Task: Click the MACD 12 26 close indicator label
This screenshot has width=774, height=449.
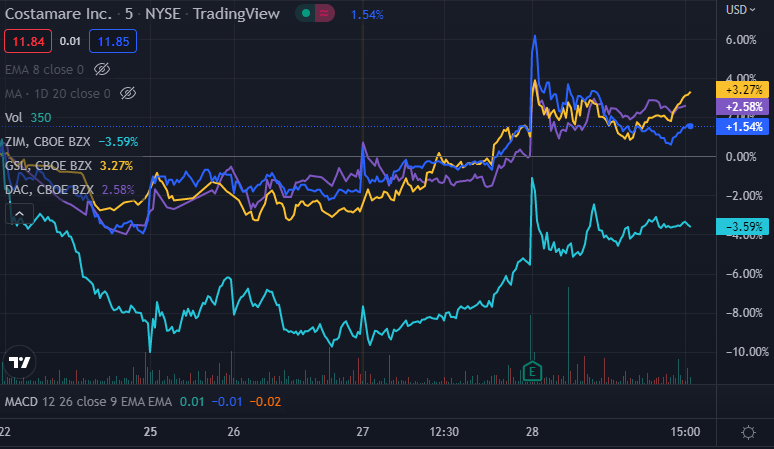Action: click(88, 402)
